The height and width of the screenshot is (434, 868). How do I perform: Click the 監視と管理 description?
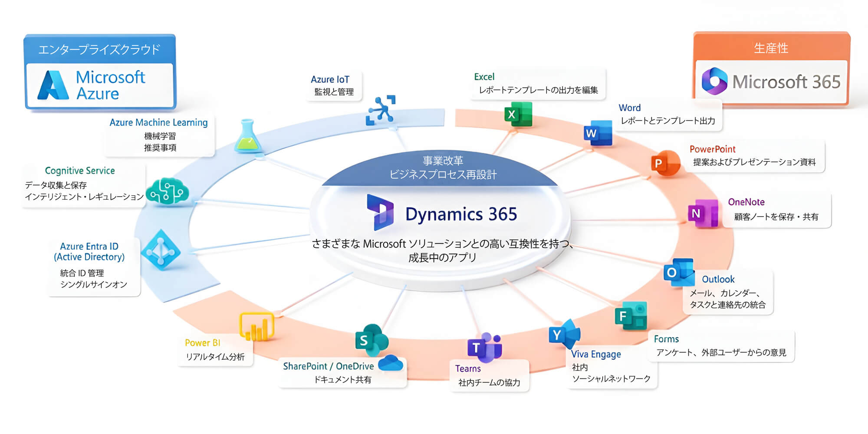(334, 92)
